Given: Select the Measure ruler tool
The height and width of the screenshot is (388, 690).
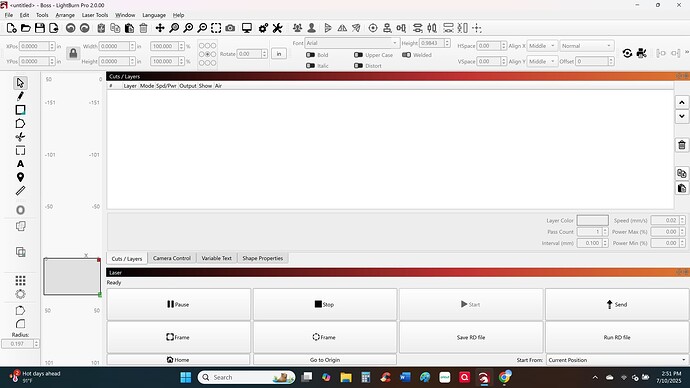Looking at the screenshot, I should pos(20,191).
